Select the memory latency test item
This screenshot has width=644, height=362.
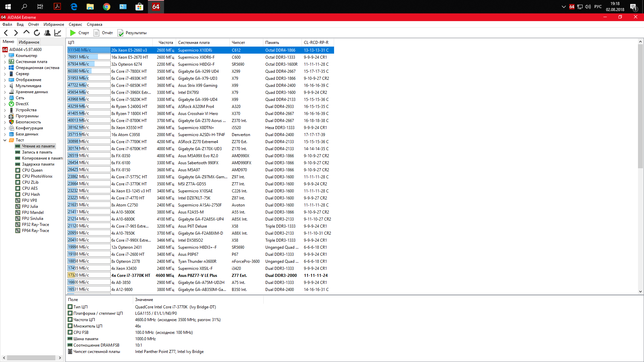click(x=38, y=164)
